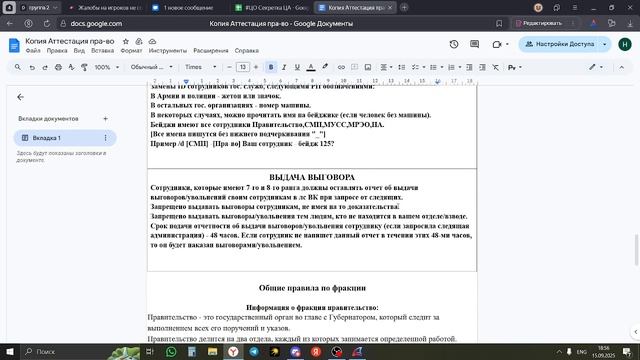The height and width of the screenshot is (360, 640).
Task: Open bulleted list options
Action: [x=436, y=67]
